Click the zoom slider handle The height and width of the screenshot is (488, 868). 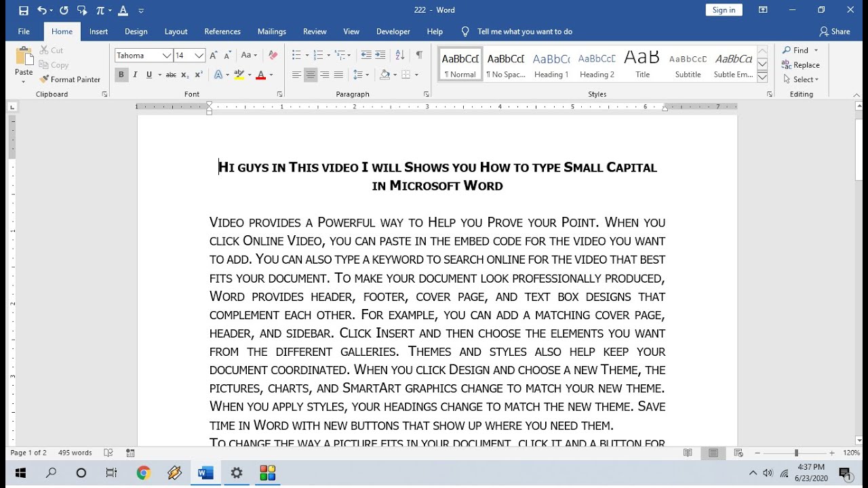(x=796, y=453)
